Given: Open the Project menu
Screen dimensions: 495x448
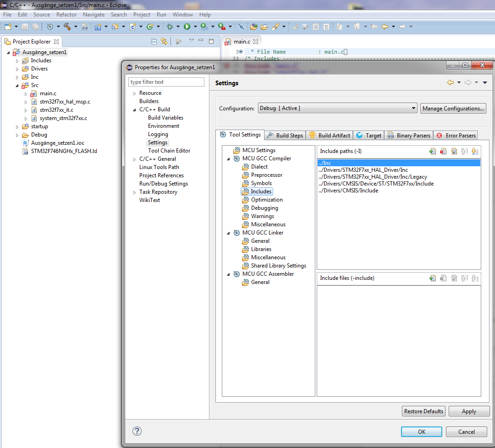Looking at the screenshot, I should [142, 15].
